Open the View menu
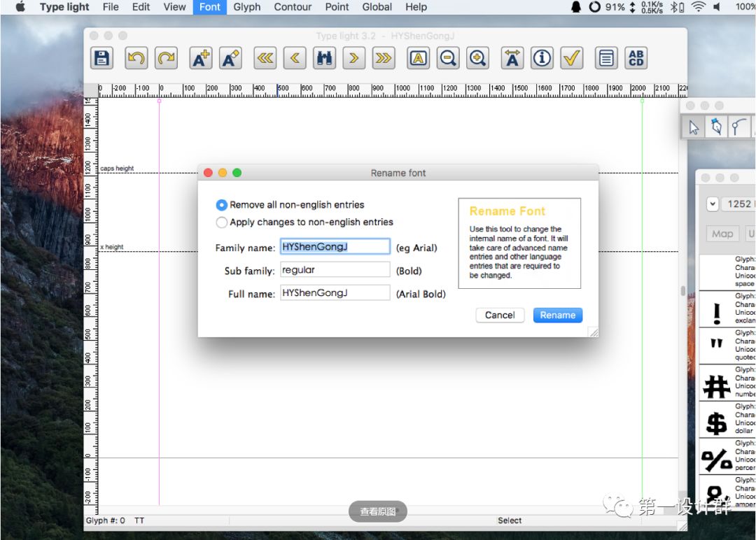756x540 pixels. [x=174, y=7]
